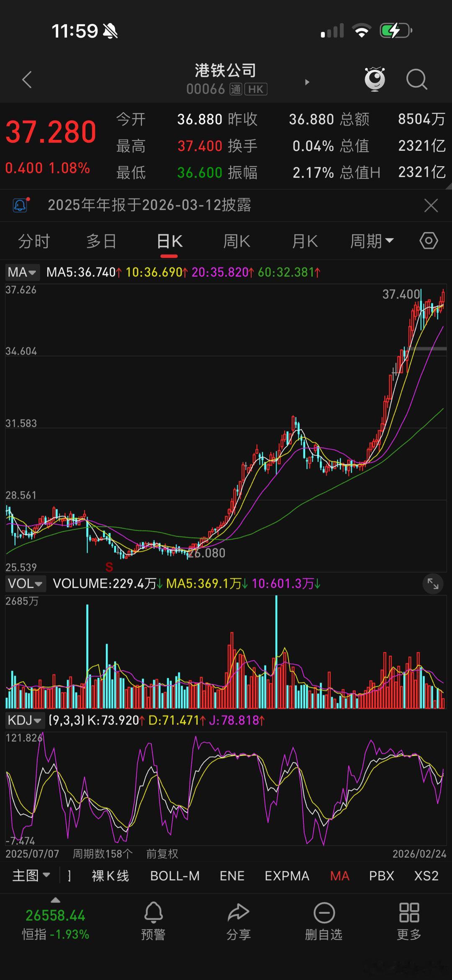This screenshot has height=980, width=452.
Task: Tap the 2025年年报 disclosure notice text
Action: point(149,205)
